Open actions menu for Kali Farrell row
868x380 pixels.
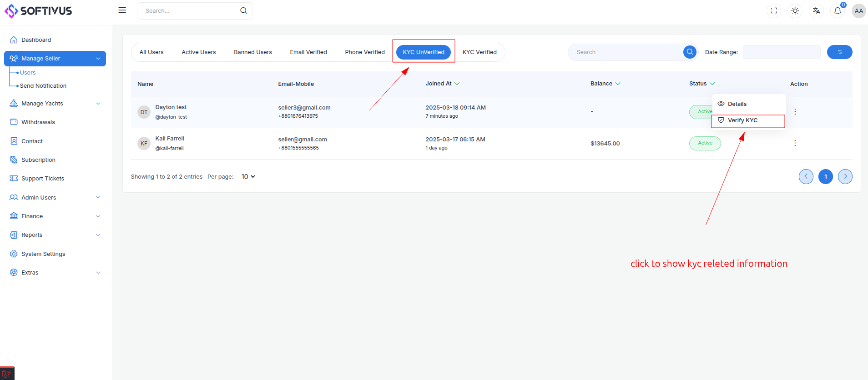point(795,143)
